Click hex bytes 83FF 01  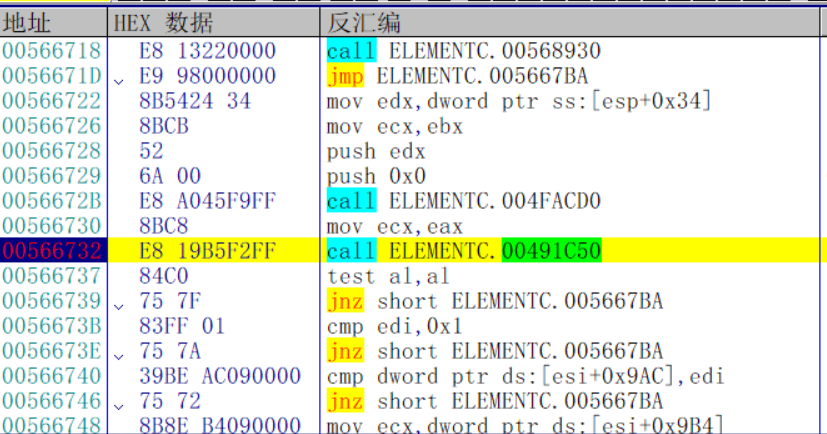[182, 326]
